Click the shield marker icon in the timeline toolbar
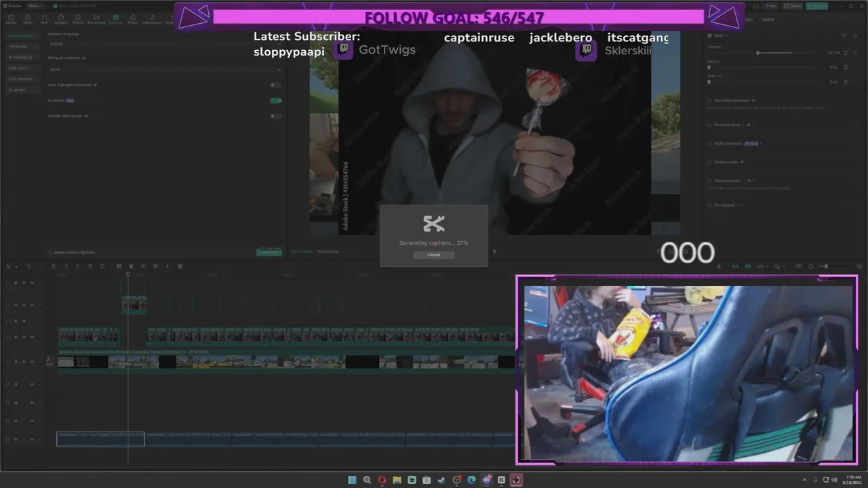Viewport: 868px width, 488px height. 102,266
